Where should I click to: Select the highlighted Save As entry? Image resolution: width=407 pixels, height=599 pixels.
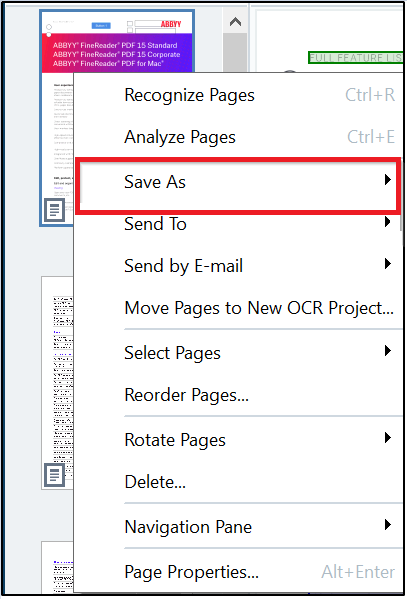[238, 185]
